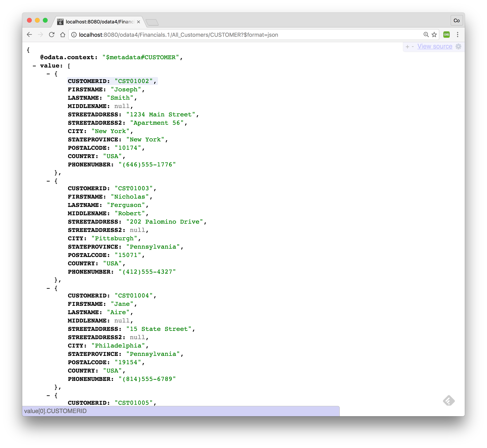Open JSONView settings with the gear icon

click(x=458, y=46)
